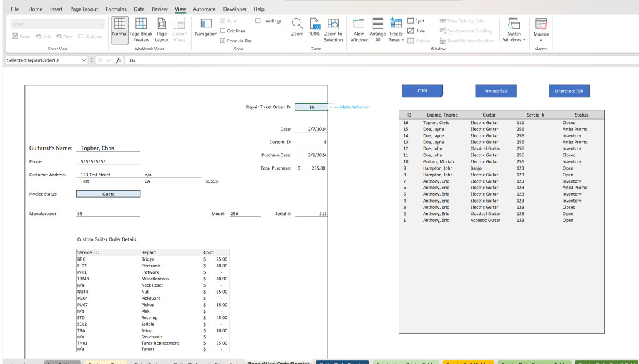Image resolution: width=639 pixels, height=364 pixels.
Task: Switch to the Insert tab
Action: click(56, 9)
